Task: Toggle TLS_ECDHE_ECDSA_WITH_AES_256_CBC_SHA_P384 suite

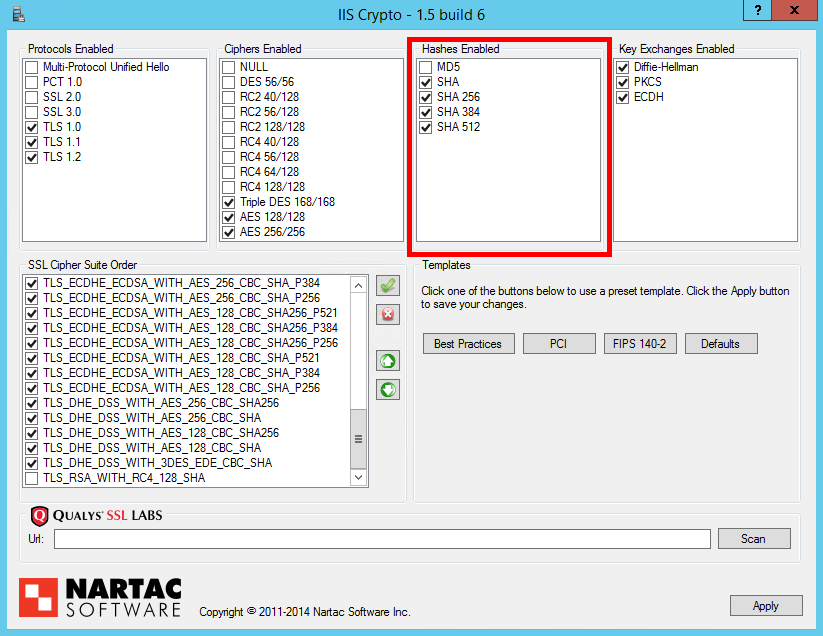Action: 32,283
